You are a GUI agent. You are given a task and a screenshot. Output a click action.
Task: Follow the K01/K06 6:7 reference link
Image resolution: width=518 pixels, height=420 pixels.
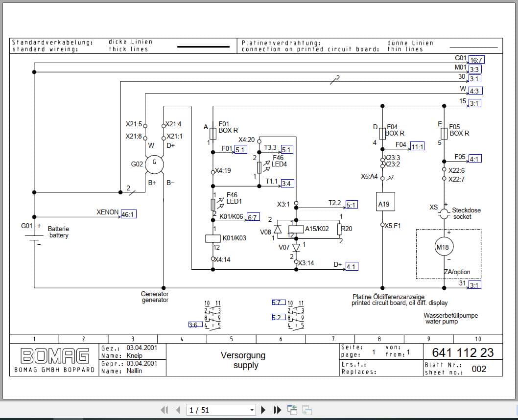(253, 217)
